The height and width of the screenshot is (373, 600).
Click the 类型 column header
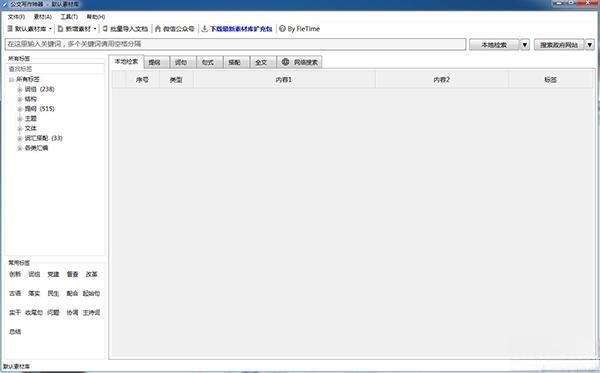tap(176, 80)
